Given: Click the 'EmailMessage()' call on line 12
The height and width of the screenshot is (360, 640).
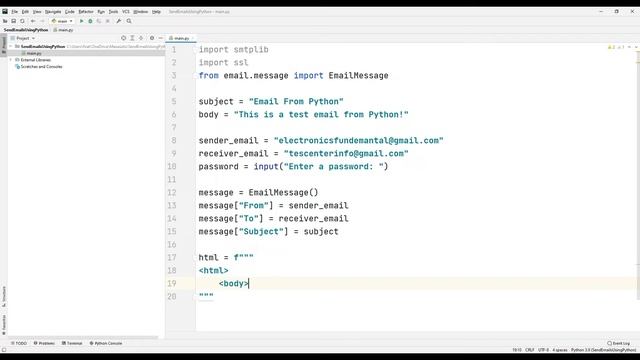Looking at the screenshot, I should [x=283, y=192].
